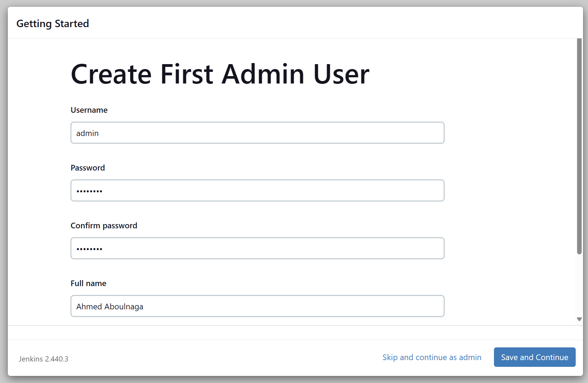Focus the Username input field
588x383 pixels.
[x=257, y=133]
